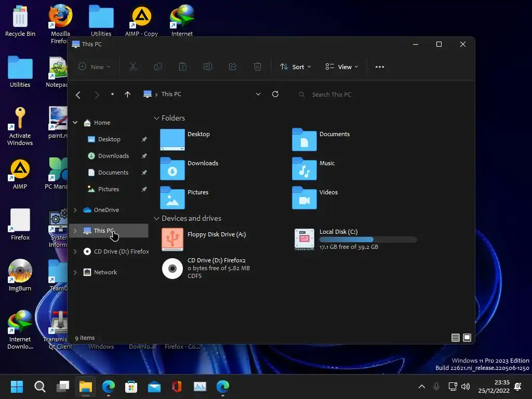Select Pictures in navigation sidebar
532x399 pixels.
tap(103, 189)
